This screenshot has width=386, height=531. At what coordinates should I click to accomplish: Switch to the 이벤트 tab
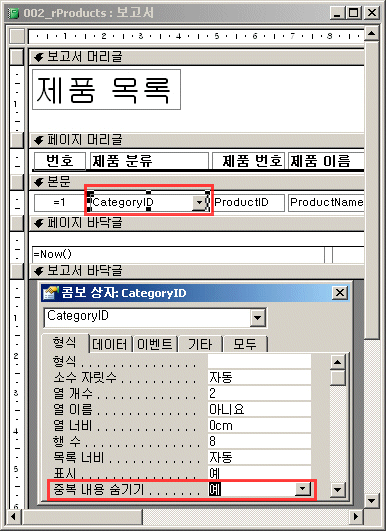pyautogui.click(x=154, y=344)
